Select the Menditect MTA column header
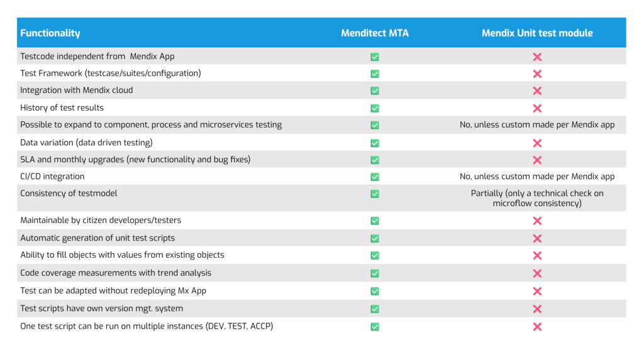 (x=375, y=33)
